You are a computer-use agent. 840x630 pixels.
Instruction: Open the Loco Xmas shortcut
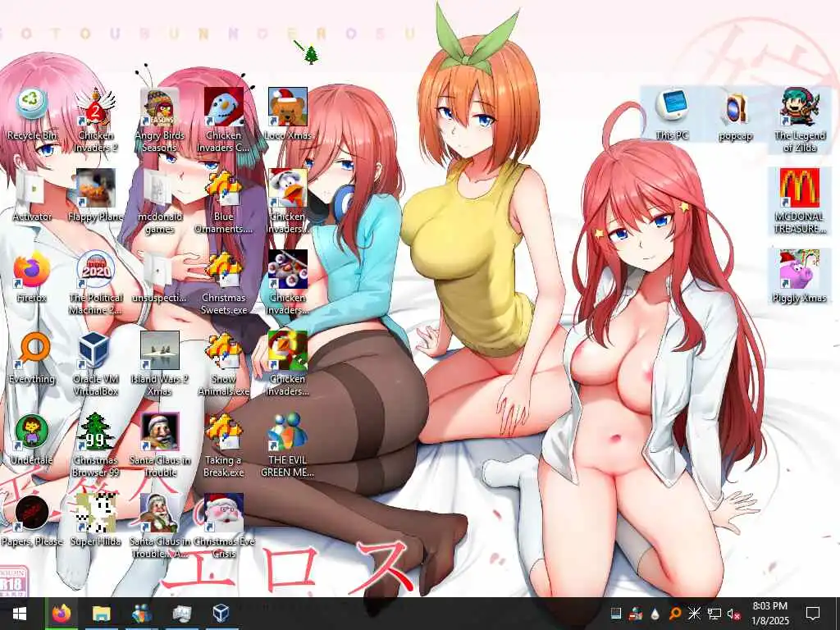click(x=288, y=115)
